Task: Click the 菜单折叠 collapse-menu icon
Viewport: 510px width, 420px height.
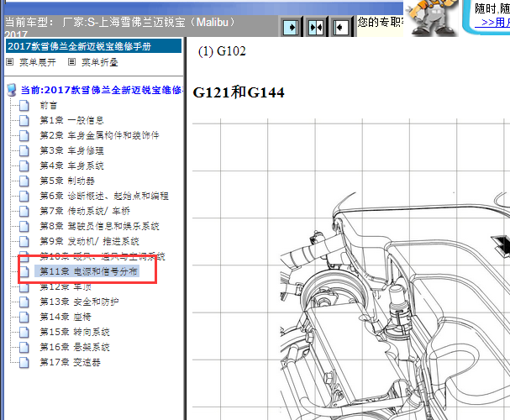Action: (x=71, y=62)
